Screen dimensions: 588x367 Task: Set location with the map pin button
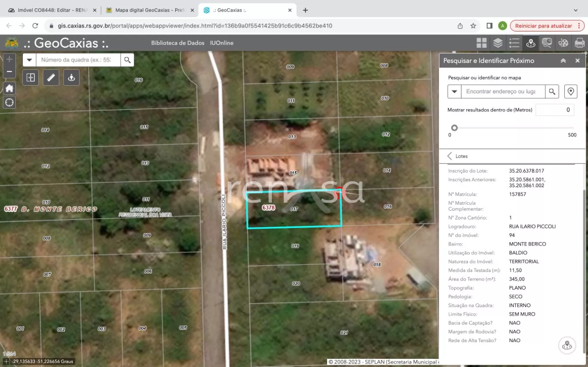tap(570, 92)
